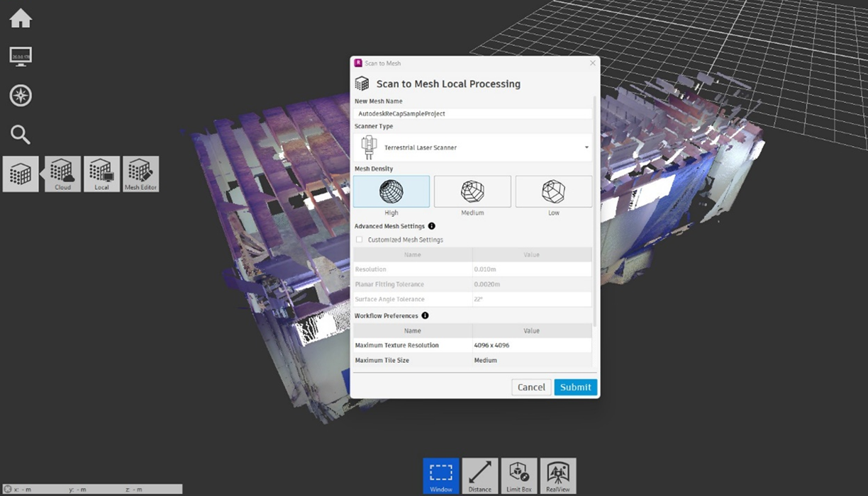Change the Maximum Tile Size value

pyautogui.click(x=532, y=360)
